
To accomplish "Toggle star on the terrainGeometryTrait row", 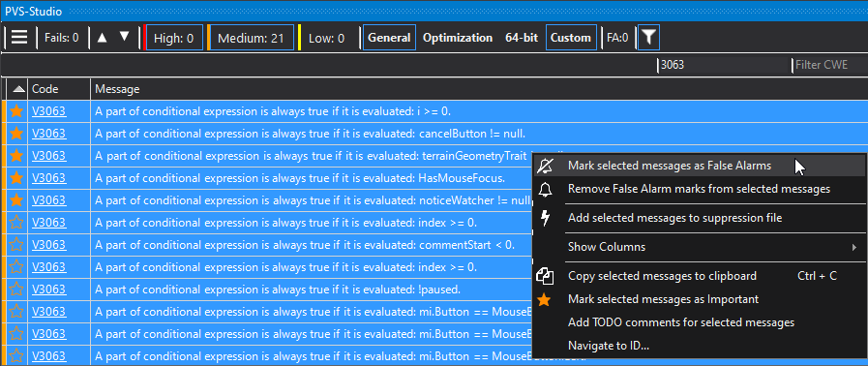I will [17, 156].
